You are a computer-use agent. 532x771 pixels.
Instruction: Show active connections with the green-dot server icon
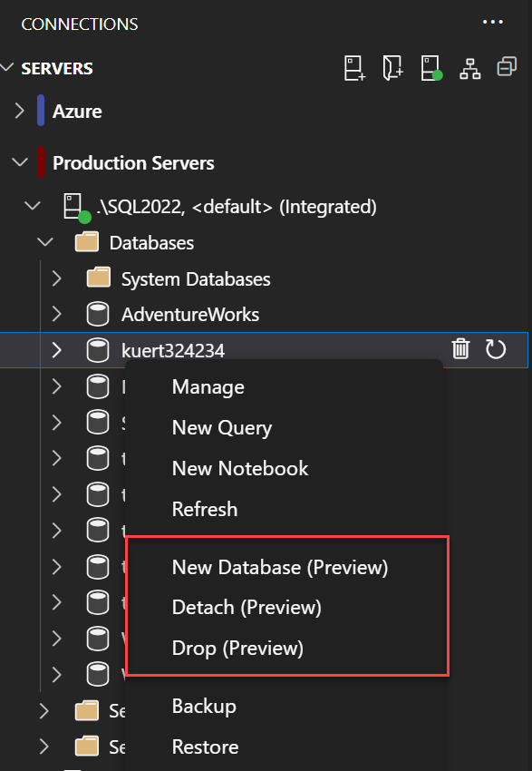(430, 66)
